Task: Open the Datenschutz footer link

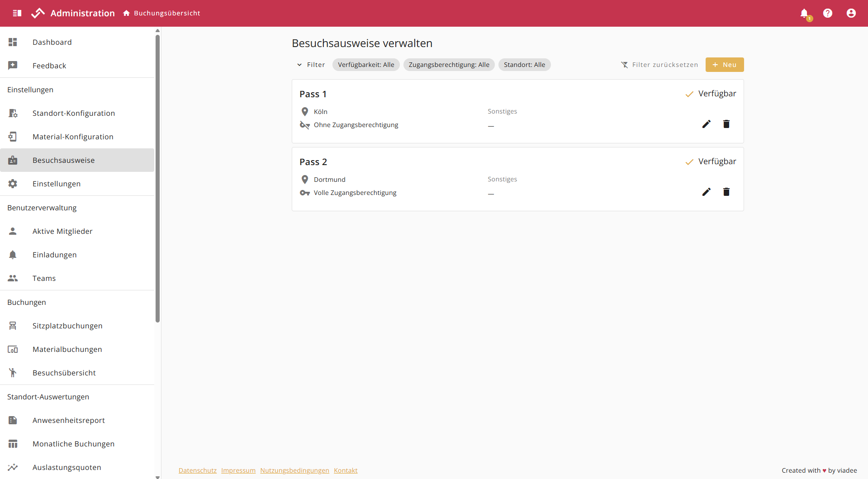Action: pos(197,470)
